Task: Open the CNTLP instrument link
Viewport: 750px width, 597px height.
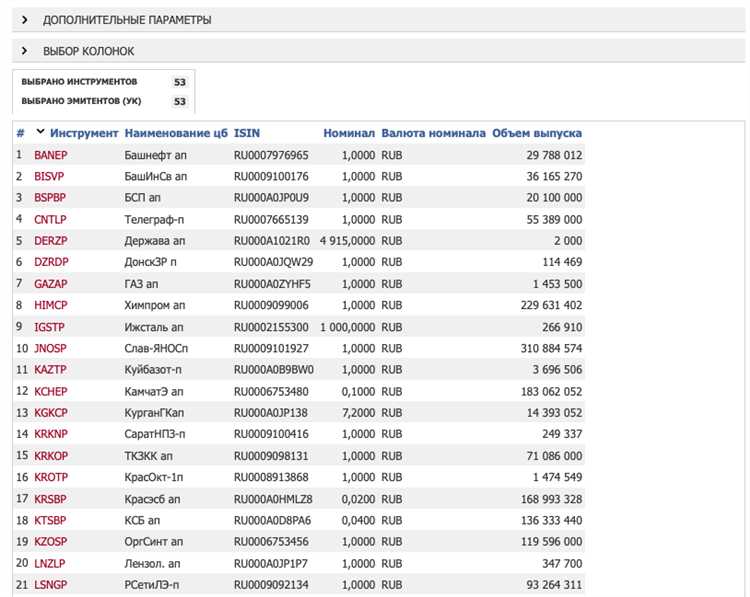Action: click(50, 219)
